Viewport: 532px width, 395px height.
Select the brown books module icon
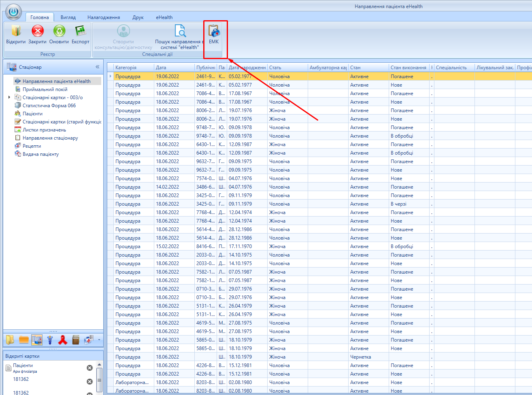(x=76, y=340)
